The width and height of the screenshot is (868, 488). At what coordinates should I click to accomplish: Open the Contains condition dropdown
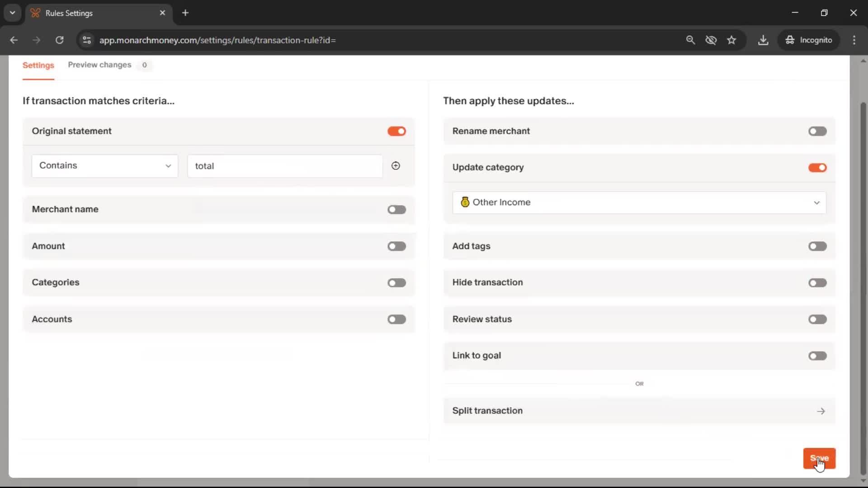tap(105, 166)
